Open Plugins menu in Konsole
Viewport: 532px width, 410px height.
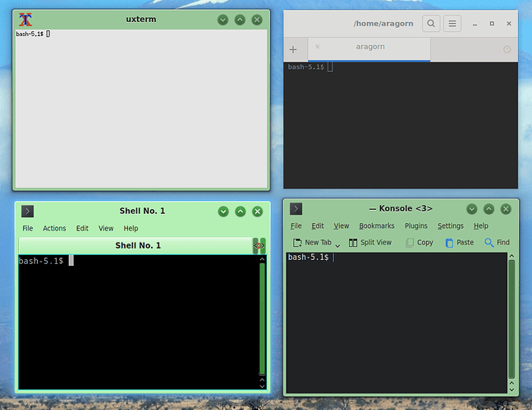click(x=416, y=226)
